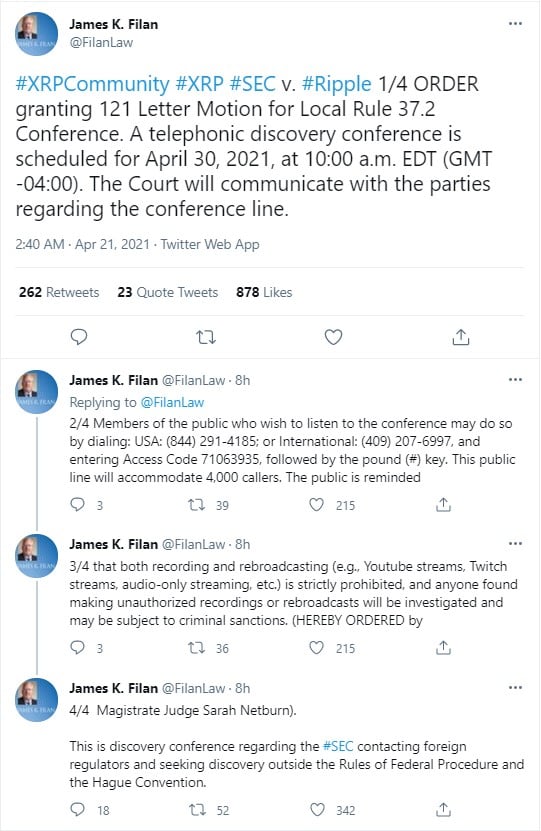The width and height of the screenshot is (541, 831).
Task: Retweet the 4/4 tweet with 52 retweets
Action: coord(197,809)
